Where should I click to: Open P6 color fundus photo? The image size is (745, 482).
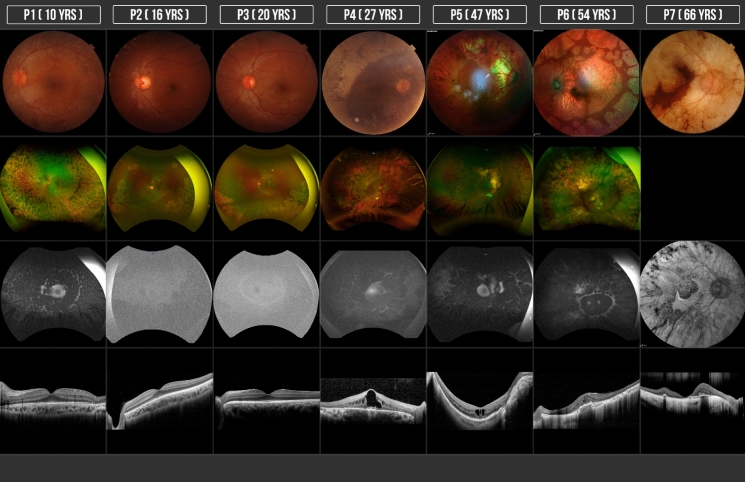coord(587,83)
